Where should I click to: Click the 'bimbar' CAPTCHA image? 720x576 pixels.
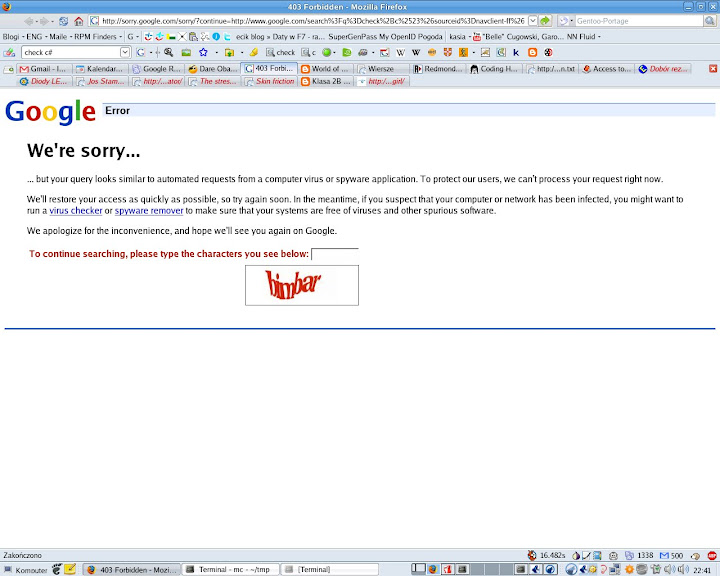pyautogui.click(x=302, y=285)
